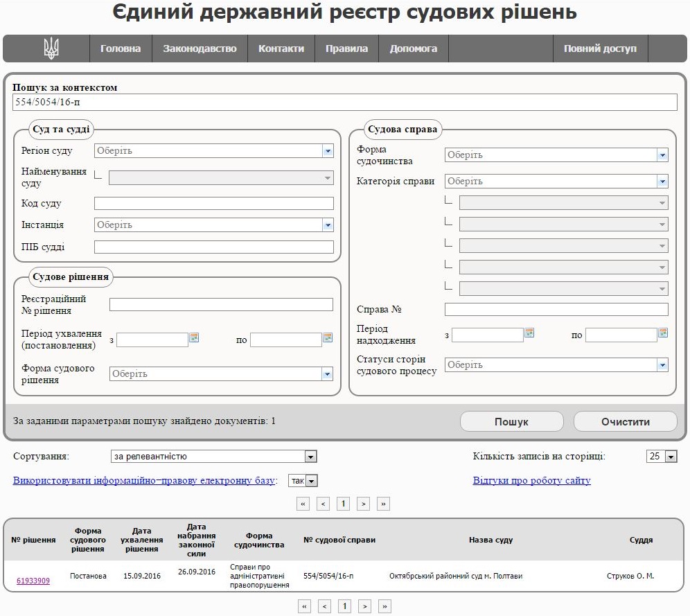This screenshot has width=690, height=616.
Task: Open the Форма судочинства dropdown
Action: point(662,155)
